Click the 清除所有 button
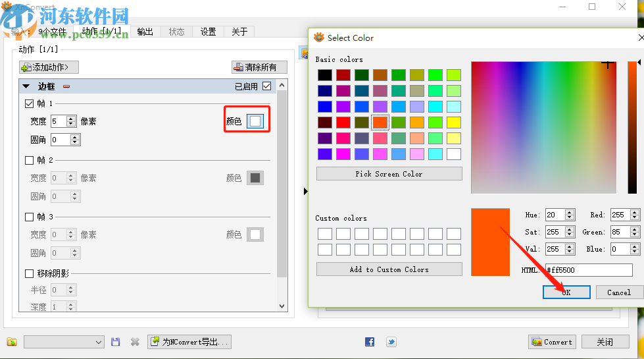 click(259, 67)
